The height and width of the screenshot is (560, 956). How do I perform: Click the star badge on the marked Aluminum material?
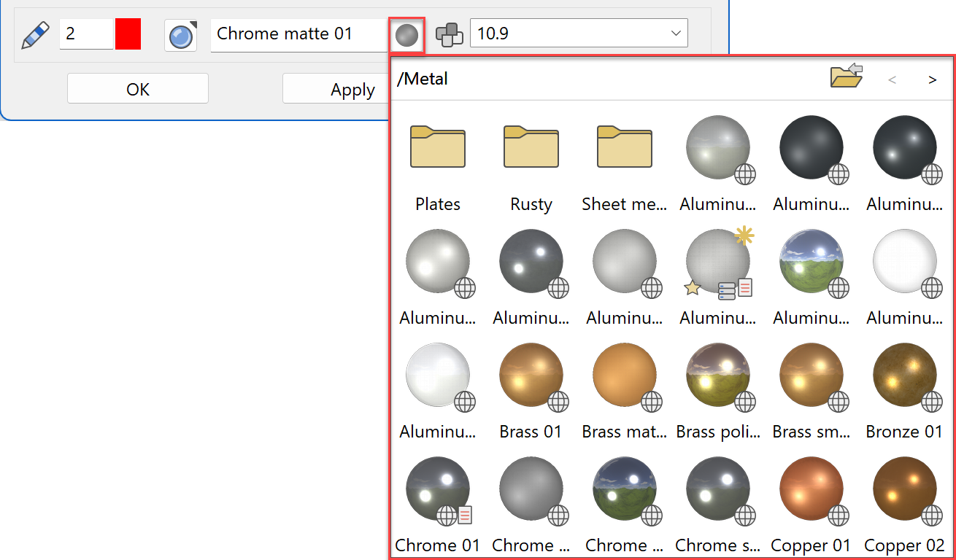coord(691,289)
